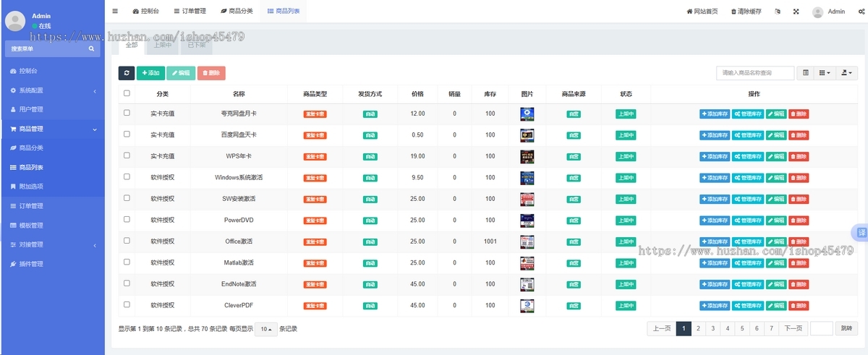Manage stock for the 百度网盘天卡 row
This screenshot has width=868, height=355.
tap(748, 135)
